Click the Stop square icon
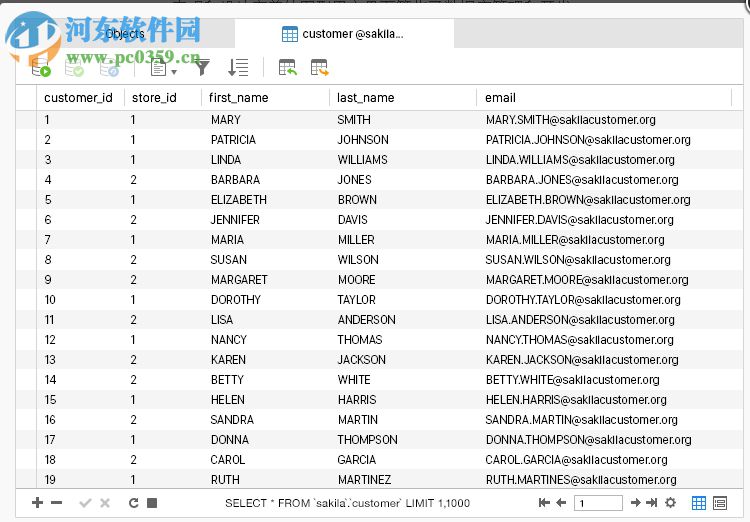The height and width of the screenshot is (522, 750). pyautogui.click(x=152, y=503)
